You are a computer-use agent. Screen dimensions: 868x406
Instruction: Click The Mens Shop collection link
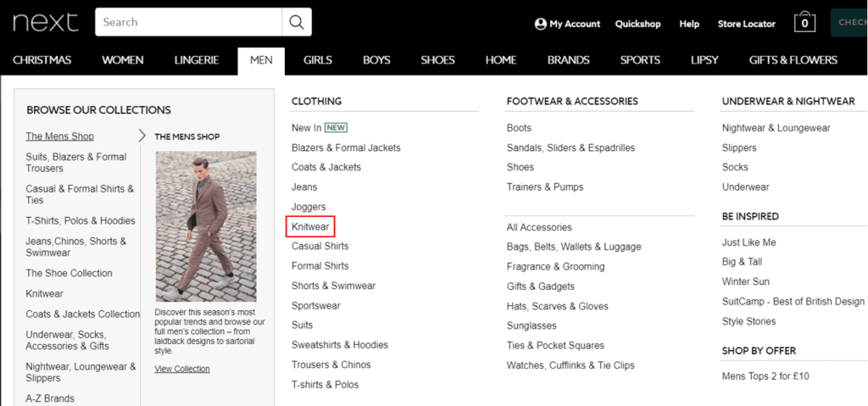point(60,136)
